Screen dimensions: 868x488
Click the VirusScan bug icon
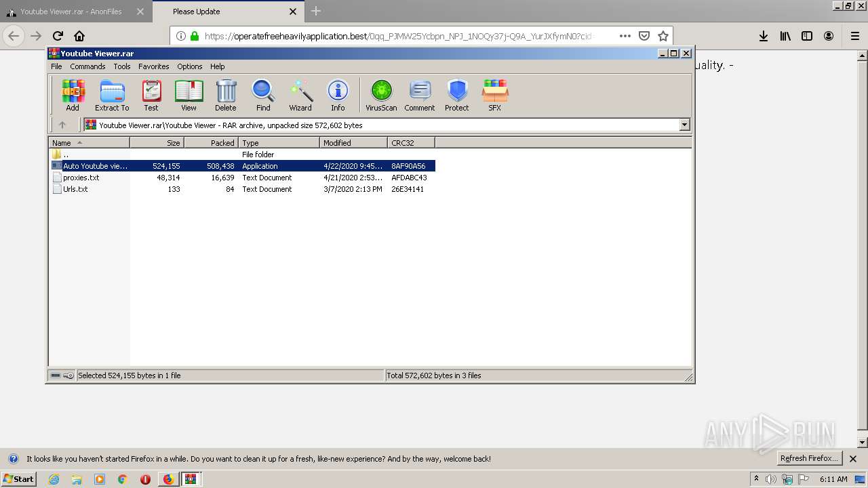[381, 95]
